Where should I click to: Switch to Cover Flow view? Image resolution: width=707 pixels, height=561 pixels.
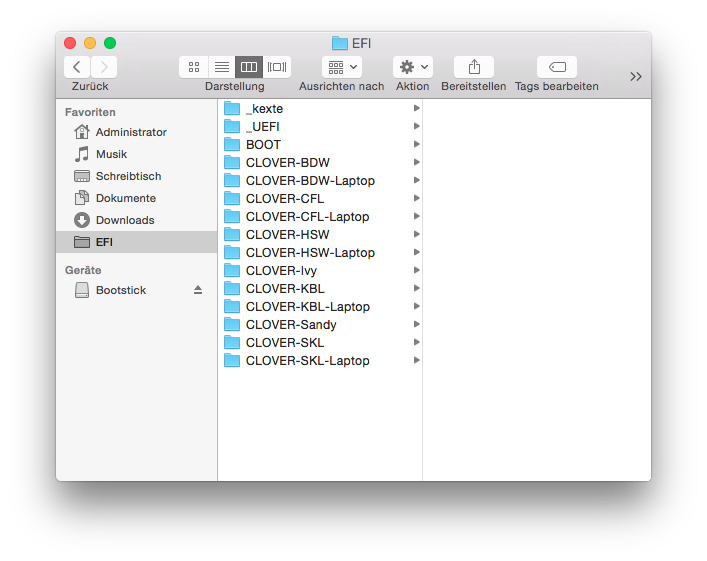(x=277, y=67)
